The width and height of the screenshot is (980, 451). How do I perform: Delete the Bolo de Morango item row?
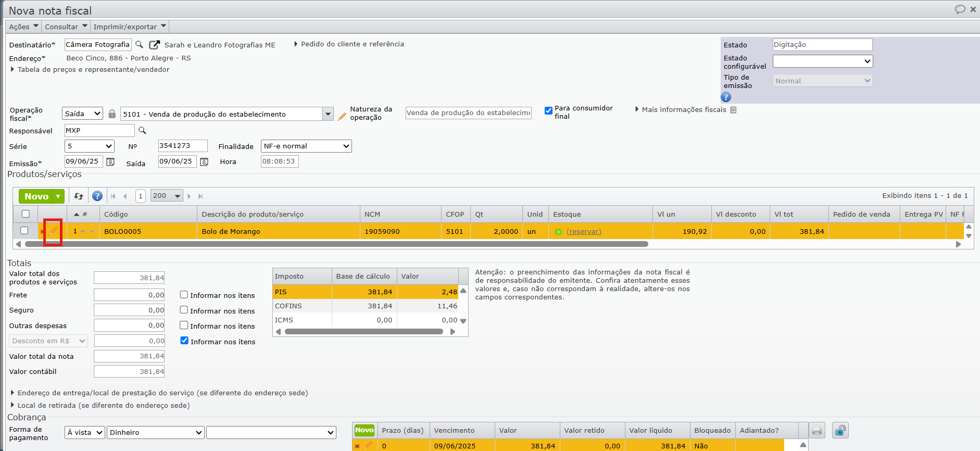42,232
